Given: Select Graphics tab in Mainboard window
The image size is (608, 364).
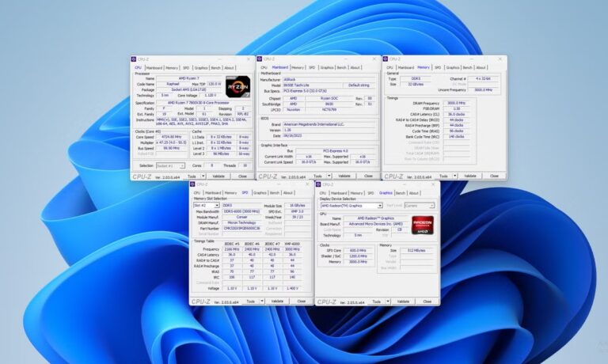Looking at the screenshot, I should coord(327,67).
